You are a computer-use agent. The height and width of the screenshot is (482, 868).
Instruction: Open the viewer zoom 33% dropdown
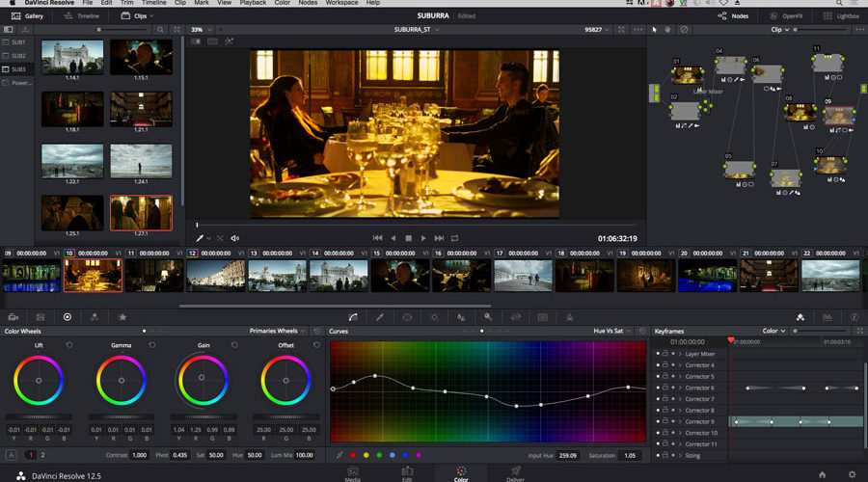coord(201,29)
